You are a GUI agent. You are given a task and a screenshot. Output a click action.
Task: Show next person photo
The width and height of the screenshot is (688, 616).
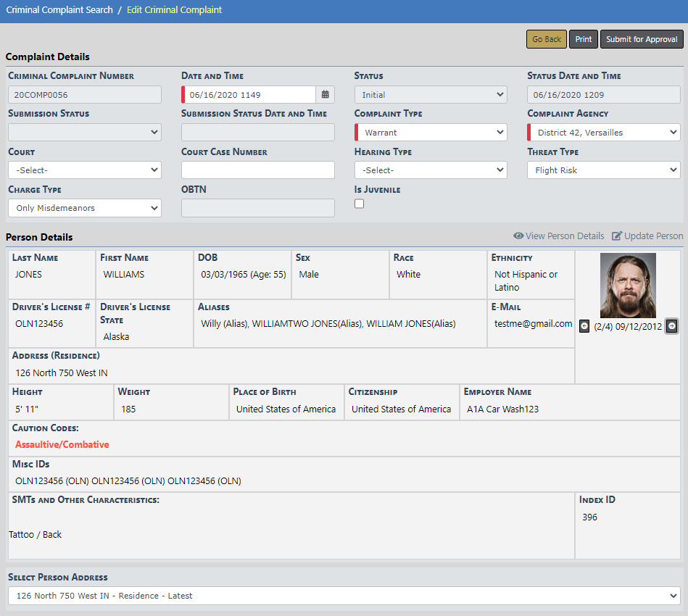[672, 326]
